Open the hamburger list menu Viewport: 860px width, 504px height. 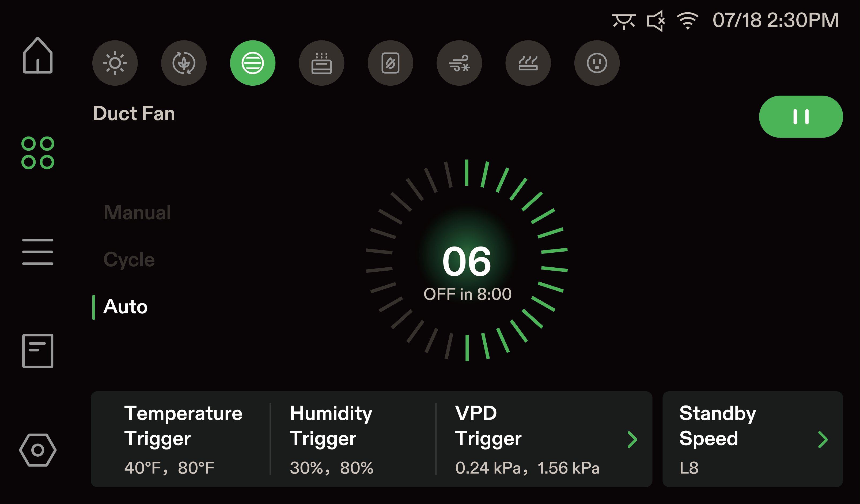(37, 252)
